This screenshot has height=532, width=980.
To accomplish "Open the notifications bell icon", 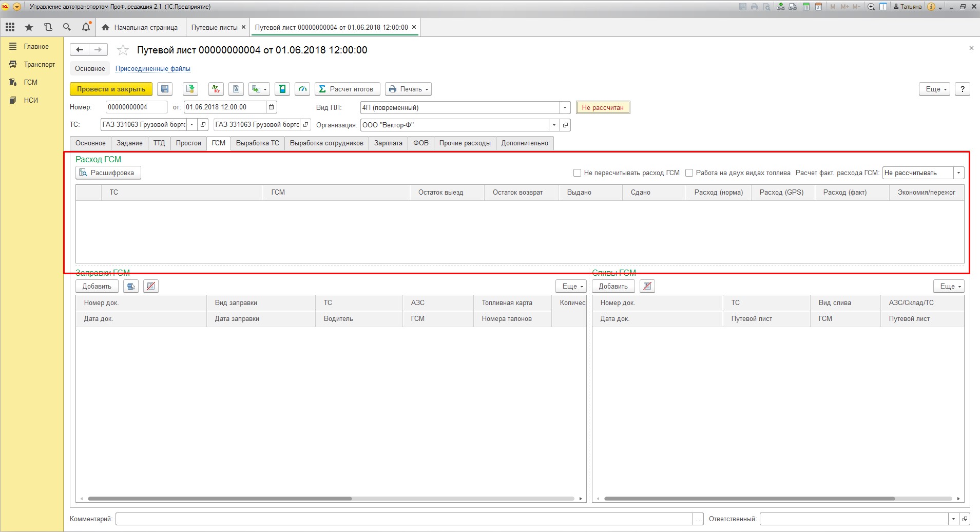I will [x=86, y=27].
